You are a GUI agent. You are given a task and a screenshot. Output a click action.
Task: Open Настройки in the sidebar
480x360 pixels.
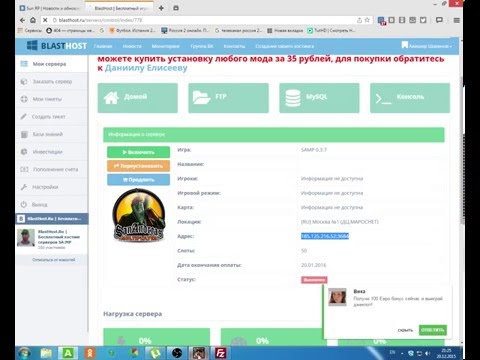pyautogui.click(x=52, y=187)
